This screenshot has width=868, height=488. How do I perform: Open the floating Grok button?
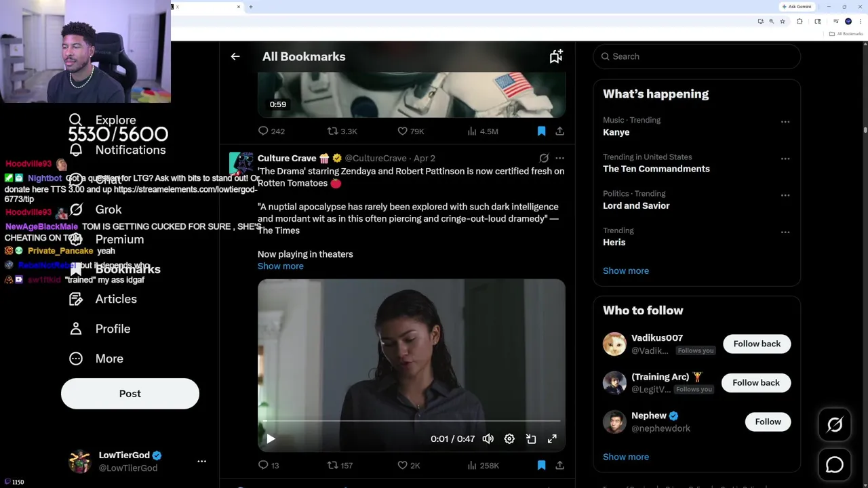(x=835, y=424)
